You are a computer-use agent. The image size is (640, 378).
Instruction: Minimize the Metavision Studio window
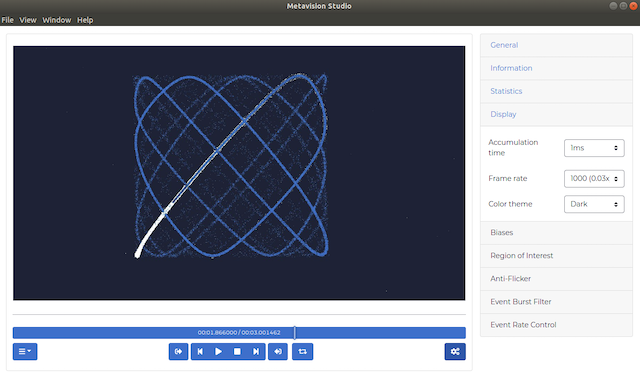pos(613,6)
